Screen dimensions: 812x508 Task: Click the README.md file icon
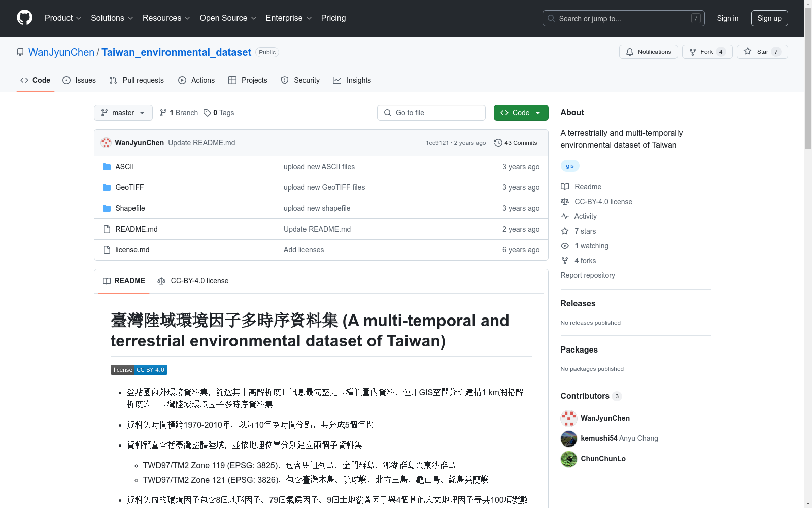107,229
